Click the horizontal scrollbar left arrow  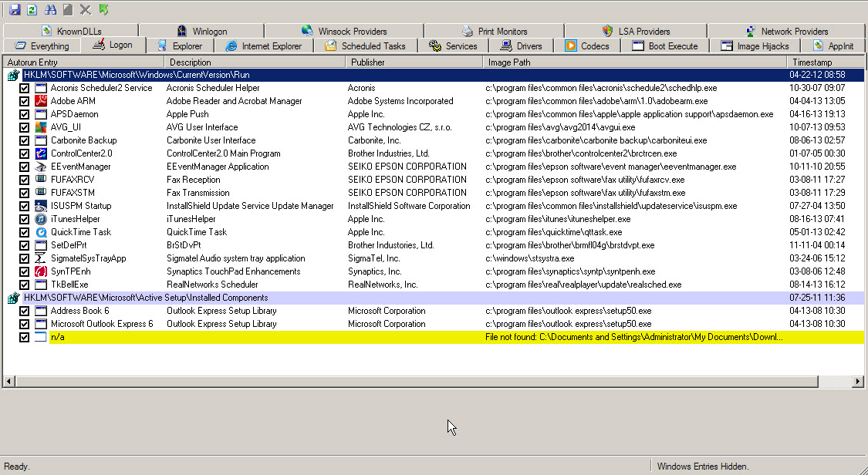tap(8, 381)
